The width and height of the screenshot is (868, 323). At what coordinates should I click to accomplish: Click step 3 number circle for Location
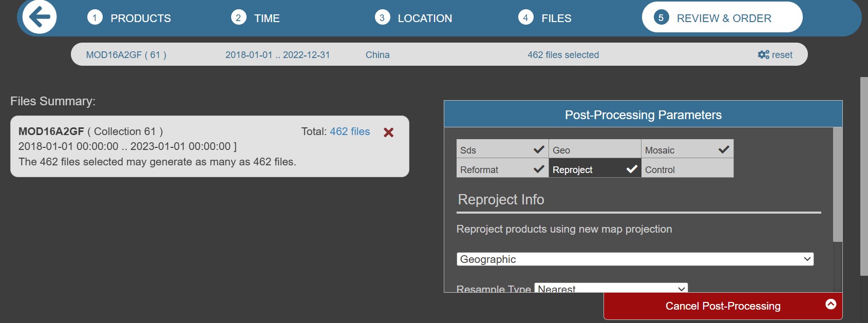(382, 17)
